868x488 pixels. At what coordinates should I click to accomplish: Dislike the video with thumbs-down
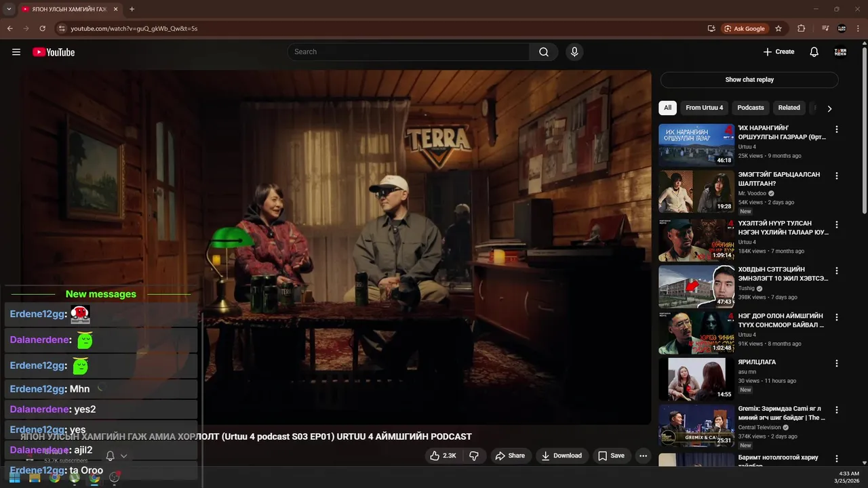474,456
